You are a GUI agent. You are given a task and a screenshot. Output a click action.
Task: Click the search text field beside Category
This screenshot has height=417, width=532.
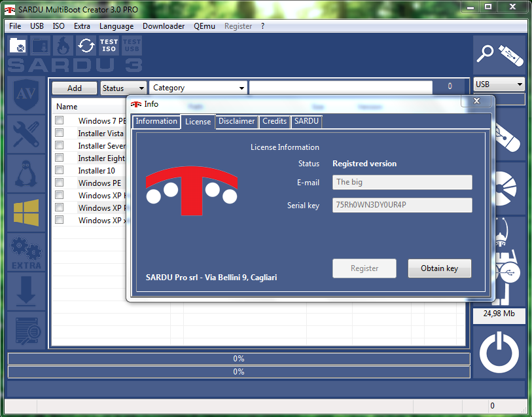[x=341, y=88]
